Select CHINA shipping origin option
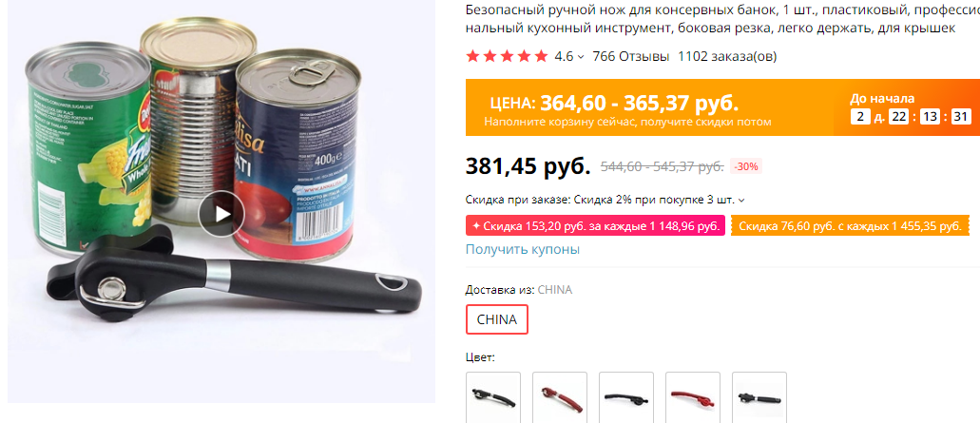980x423 pixels. (497, 319)
